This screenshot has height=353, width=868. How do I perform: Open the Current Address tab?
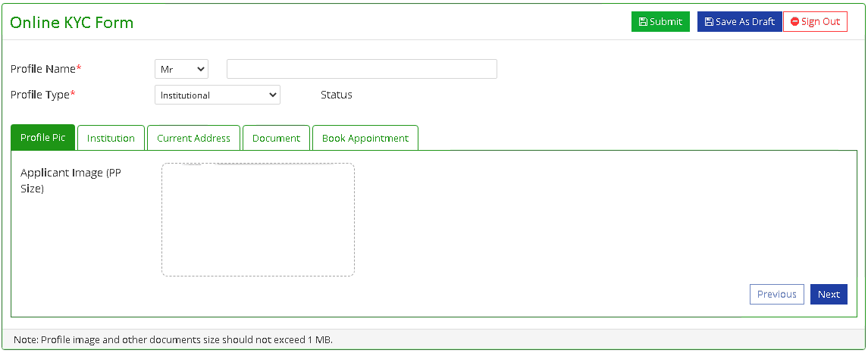tap(194, 138)
